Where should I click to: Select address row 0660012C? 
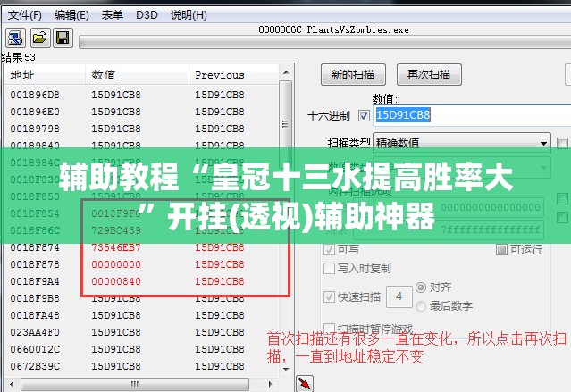click(141, 349)
